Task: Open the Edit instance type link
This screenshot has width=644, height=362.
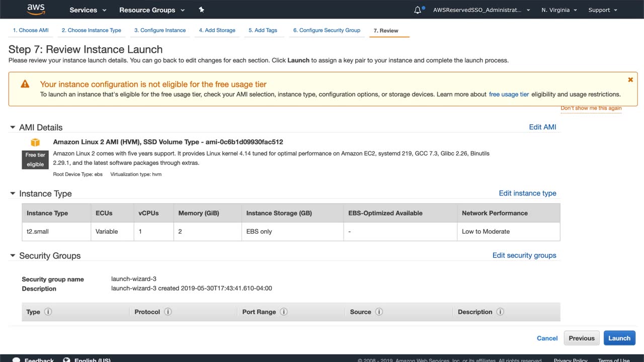Action: coord(527,193)
